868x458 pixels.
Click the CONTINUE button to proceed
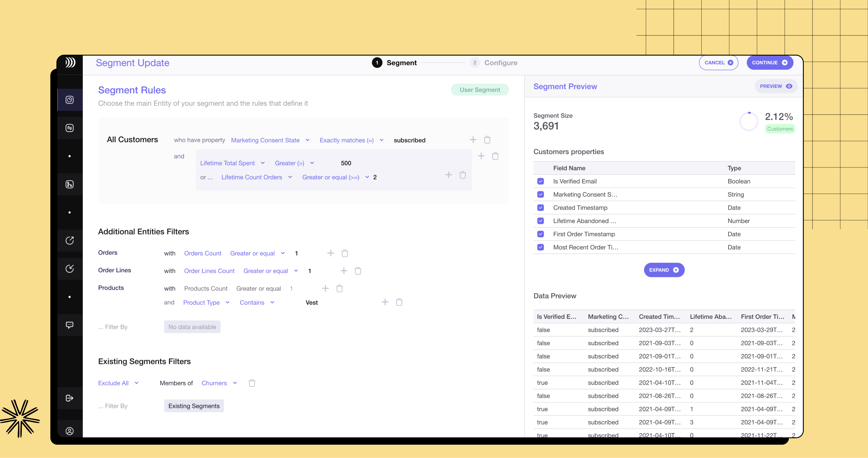point(768,63)
